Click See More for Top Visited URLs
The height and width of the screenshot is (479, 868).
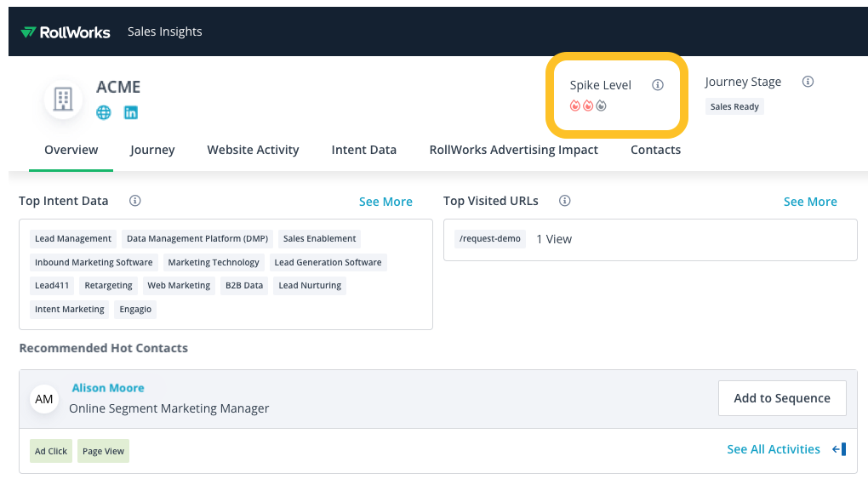[810, 202]
